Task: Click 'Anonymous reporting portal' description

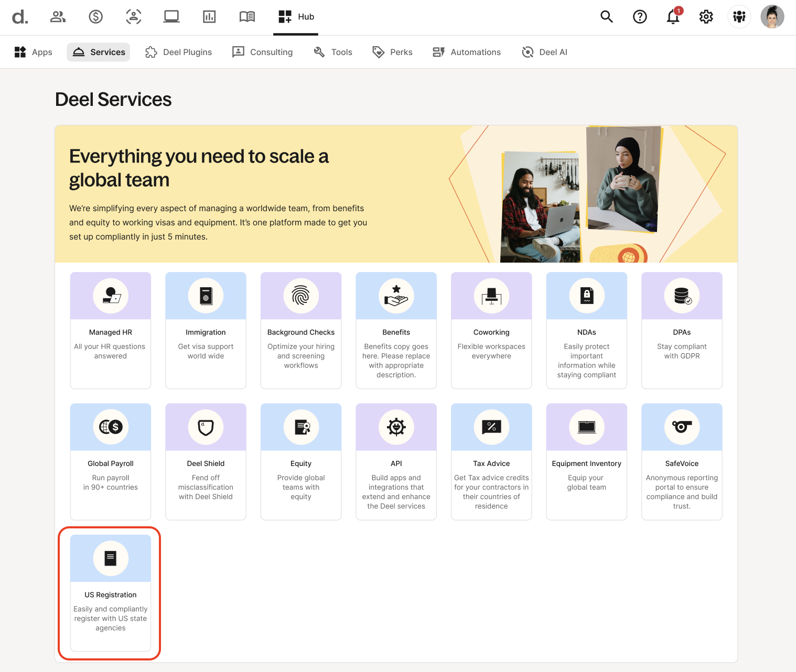Action: click(682, 492)
